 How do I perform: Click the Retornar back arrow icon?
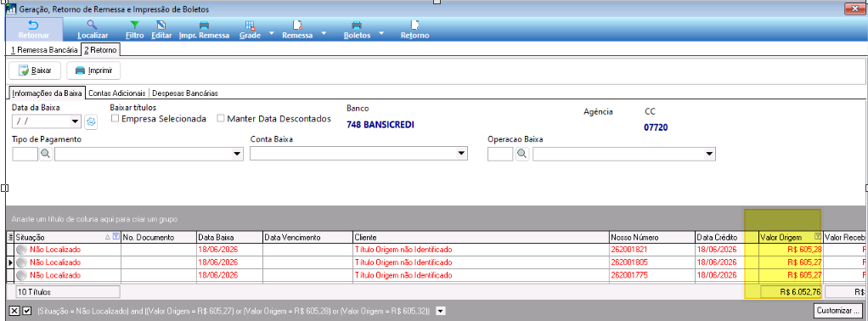coord(34,25)
